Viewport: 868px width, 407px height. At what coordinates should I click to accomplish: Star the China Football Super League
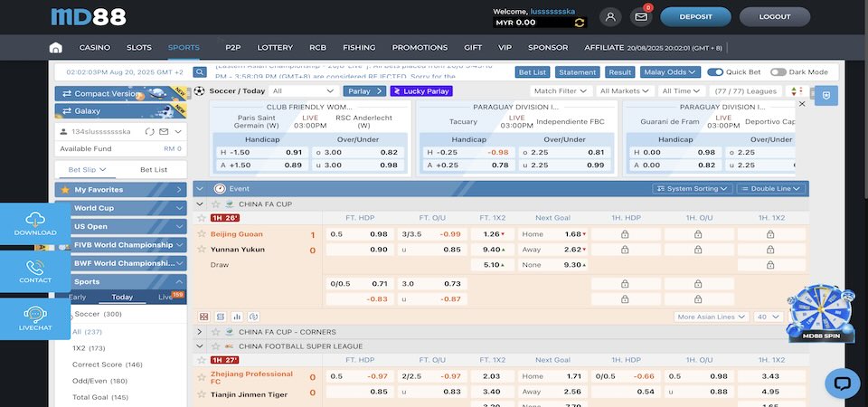click(216, 346)
